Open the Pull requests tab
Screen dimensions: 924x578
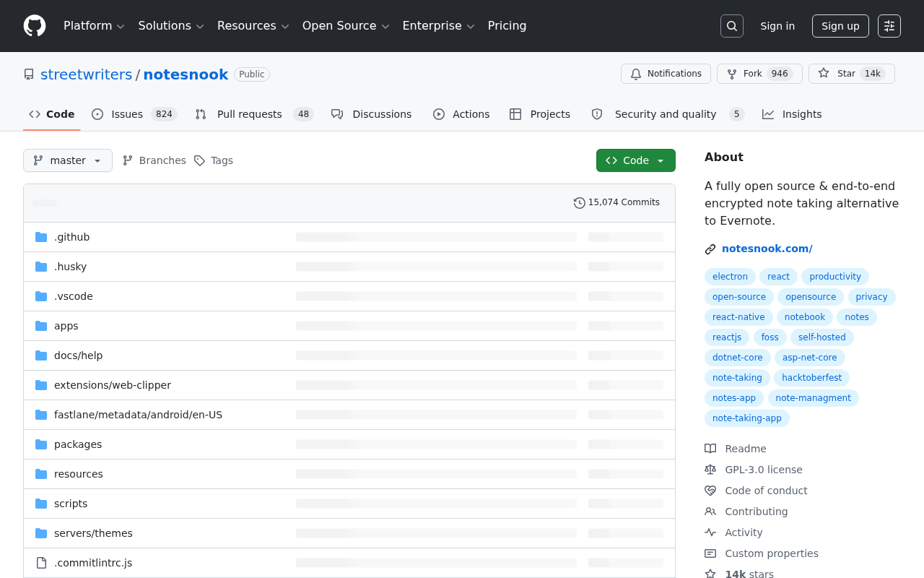[x=254, y=114]
